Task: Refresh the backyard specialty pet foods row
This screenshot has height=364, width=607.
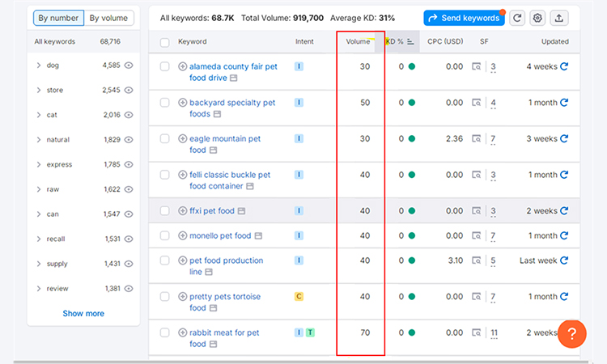Action: pos(564,103)
